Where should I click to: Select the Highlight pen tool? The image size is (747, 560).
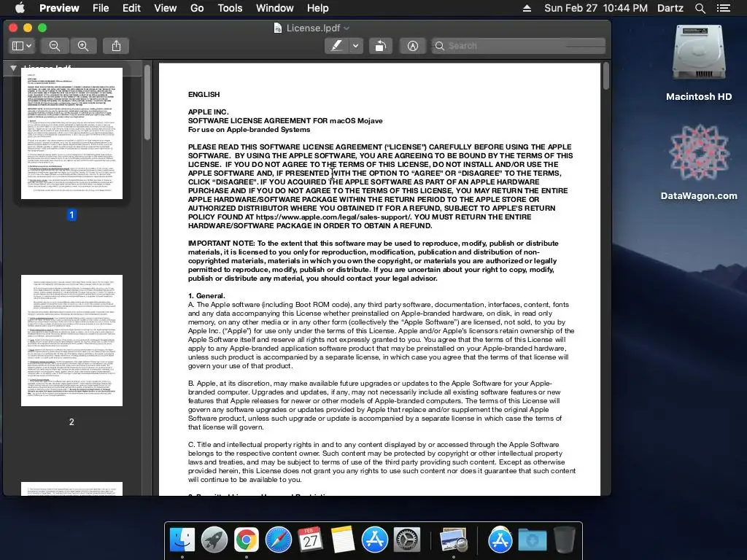(x=336, y=46)
